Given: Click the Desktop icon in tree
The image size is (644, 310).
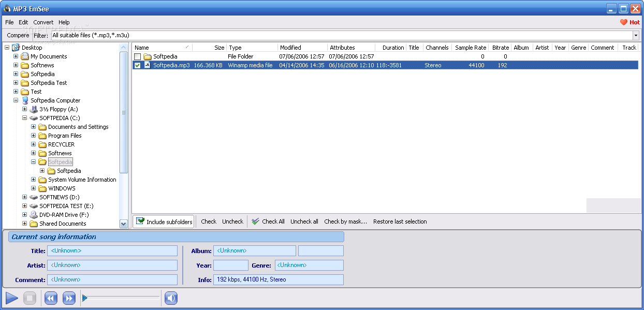Looking at the screenshot, I should (x=16, y=48).
